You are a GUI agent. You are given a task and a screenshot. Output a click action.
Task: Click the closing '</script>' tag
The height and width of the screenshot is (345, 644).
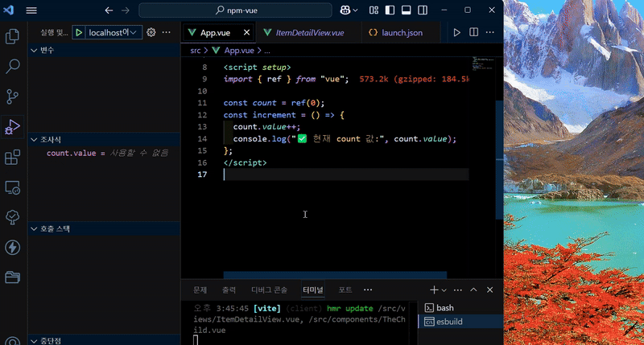coord(246,163)
